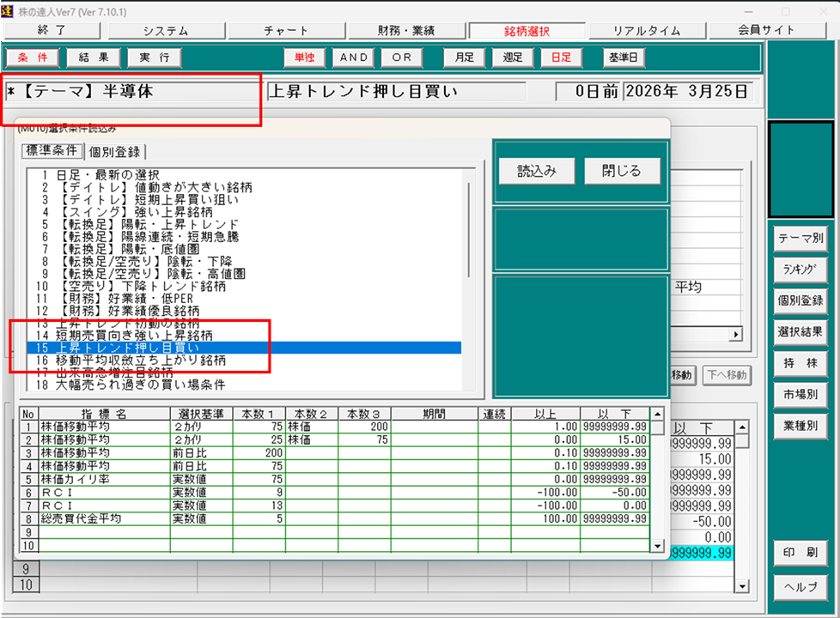Click the scroll-up arrow of the indicator table
The image size is (840, 618).
pos(658,414)
